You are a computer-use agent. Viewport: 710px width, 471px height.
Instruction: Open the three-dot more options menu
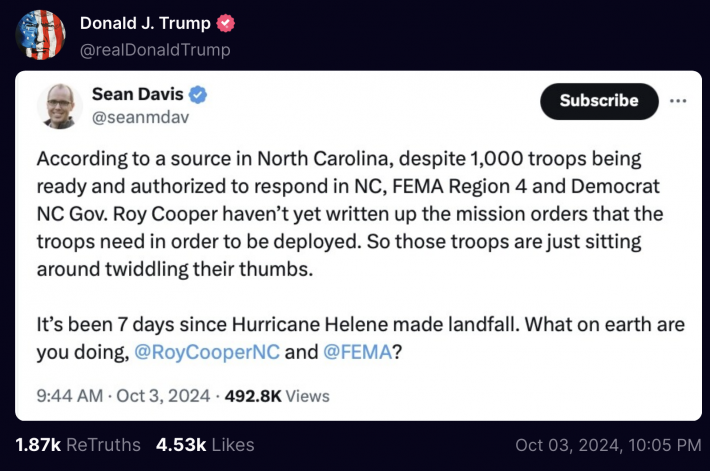click(x=678, y=101)
